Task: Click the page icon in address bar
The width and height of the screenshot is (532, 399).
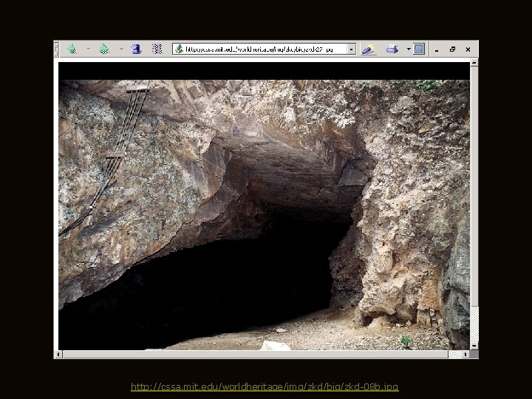Action: (x=179, y=50)
